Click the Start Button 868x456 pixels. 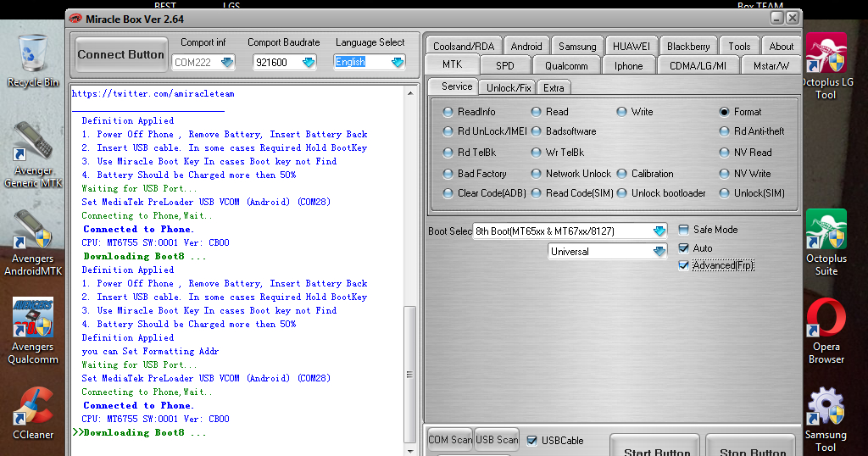657,446
